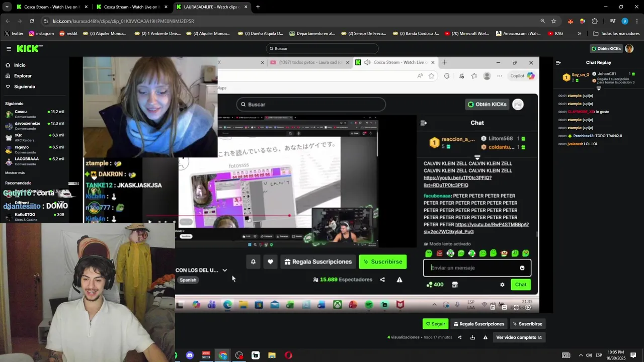Report the clip with the warning icon
The width and height of the screenshot is (644, 362).
point(486,337)
